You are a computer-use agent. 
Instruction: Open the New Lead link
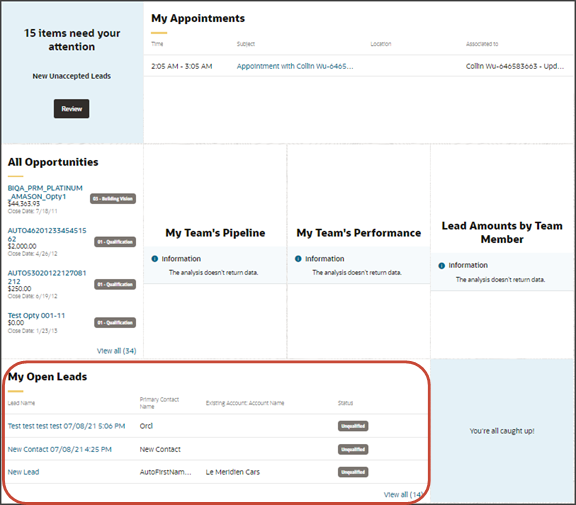point(24,472)
